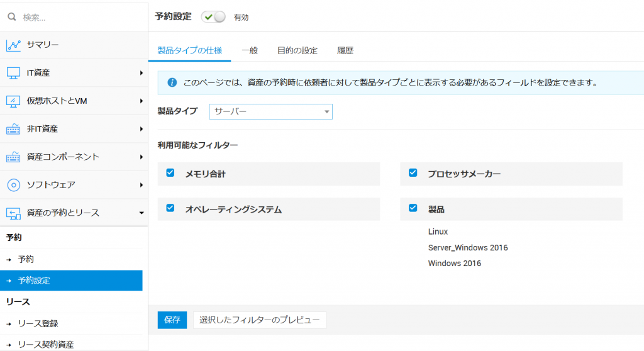Image resolution: width=644 pixels, height=351 pixels.
Task: Click the 仮想ホストとVM icon
Action: 14,101
